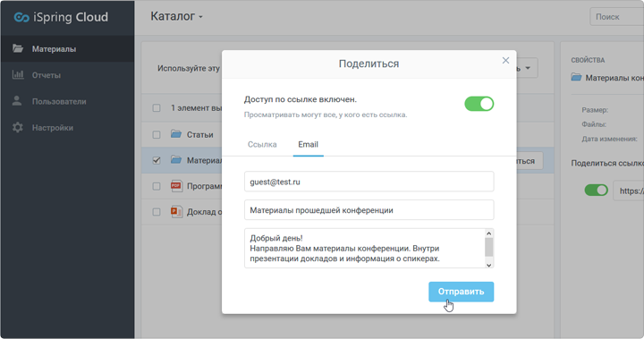This screenshot has height=339, width=644.
Task: Toggle the select-all checkbox in list header
Action: (157, 108)
